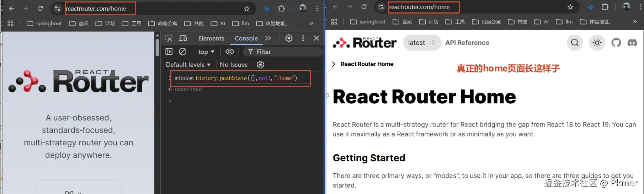Switch to DevTools Elements tab
This screenshot has width=644, height=194.
coord(211,38)
